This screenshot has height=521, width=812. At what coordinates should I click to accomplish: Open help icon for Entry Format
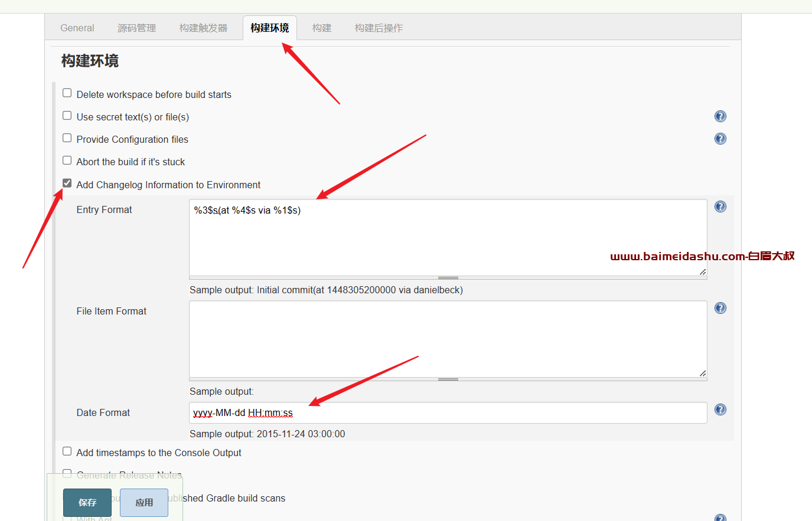click(720, 207)
